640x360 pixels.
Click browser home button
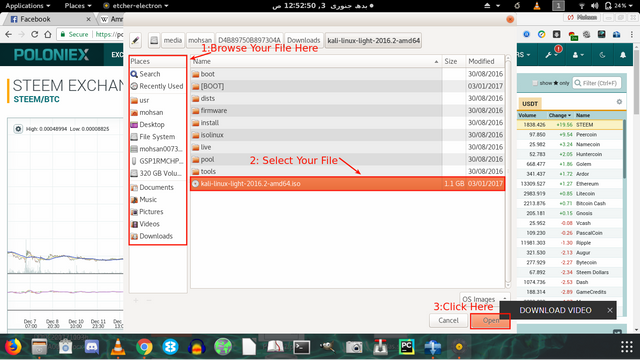48,34
